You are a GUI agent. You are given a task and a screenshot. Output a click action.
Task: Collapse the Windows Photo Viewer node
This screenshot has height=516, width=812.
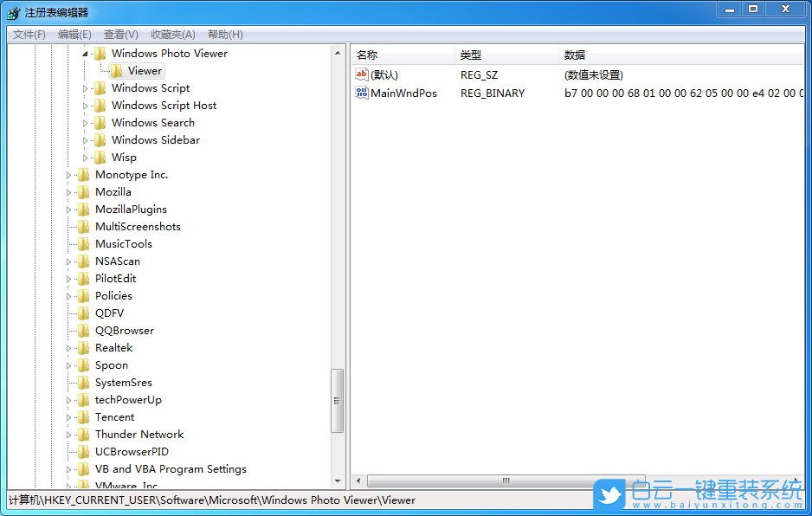[86, 53]
